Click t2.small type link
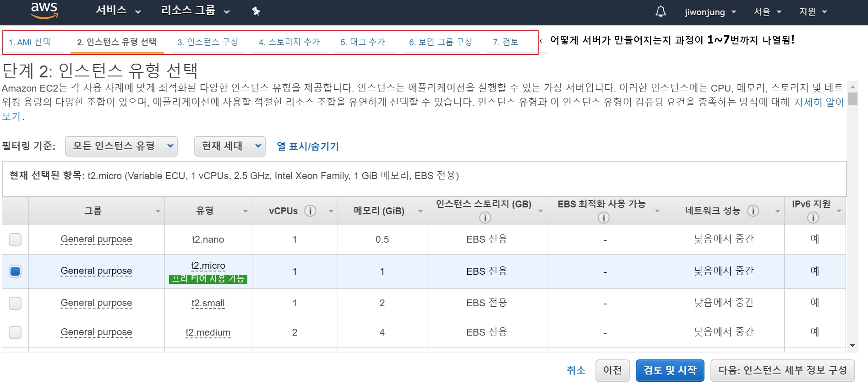The height and width of the screenshot is (391, 868). [x=208, y=303]
